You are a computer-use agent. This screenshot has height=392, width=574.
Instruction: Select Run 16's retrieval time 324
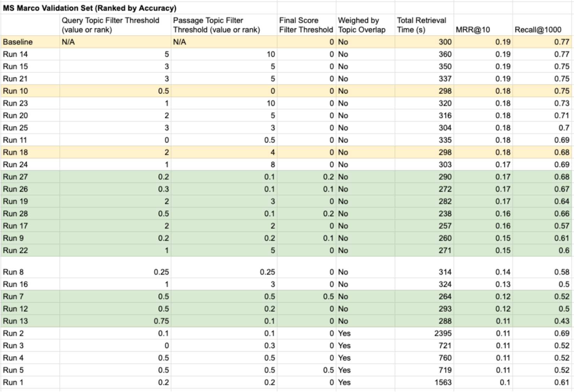click(x=445, y=284)
